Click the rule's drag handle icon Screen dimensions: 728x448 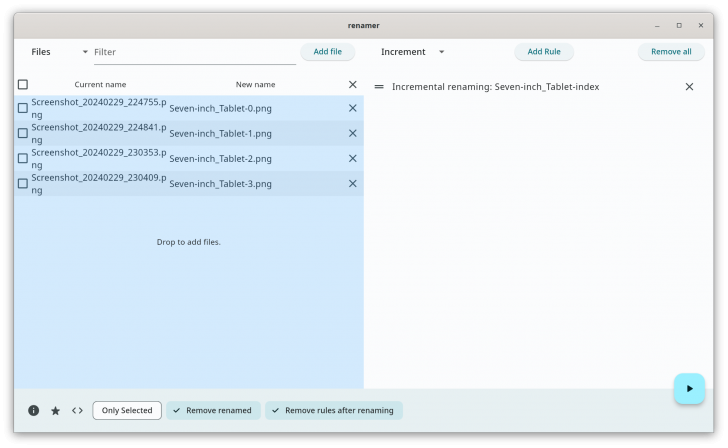coord(379,87)
